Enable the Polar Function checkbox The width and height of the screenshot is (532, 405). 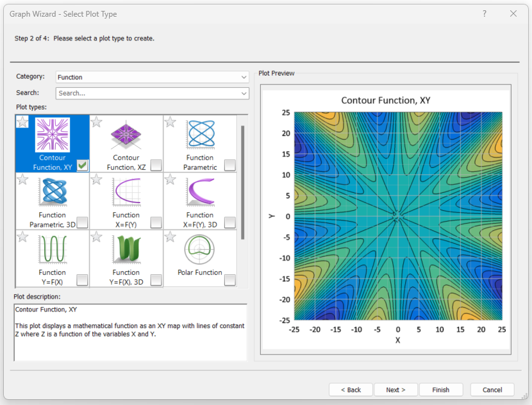(x=229, y=280)
